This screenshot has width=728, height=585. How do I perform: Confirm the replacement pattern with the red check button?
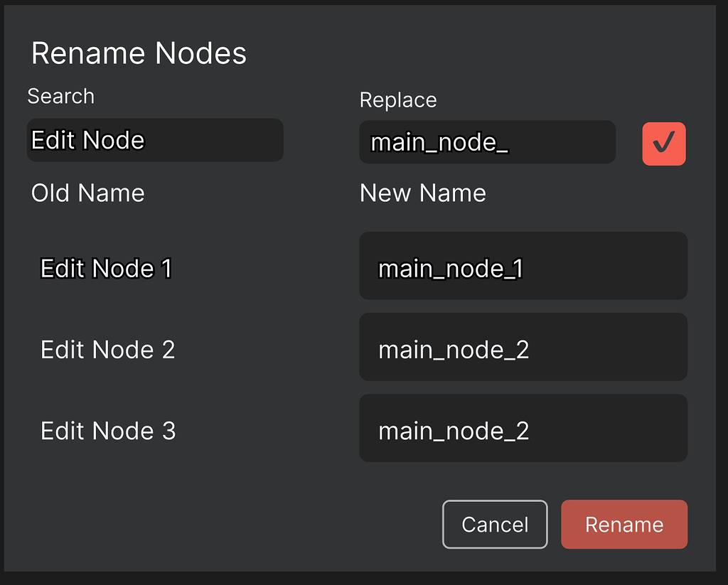pos(664,143)
